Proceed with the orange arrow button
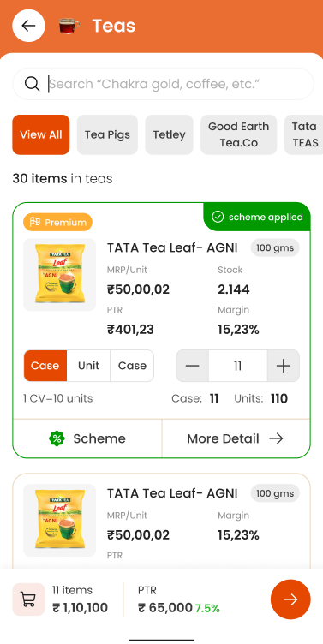Screen dimensions: 323x644 [290, 599]
